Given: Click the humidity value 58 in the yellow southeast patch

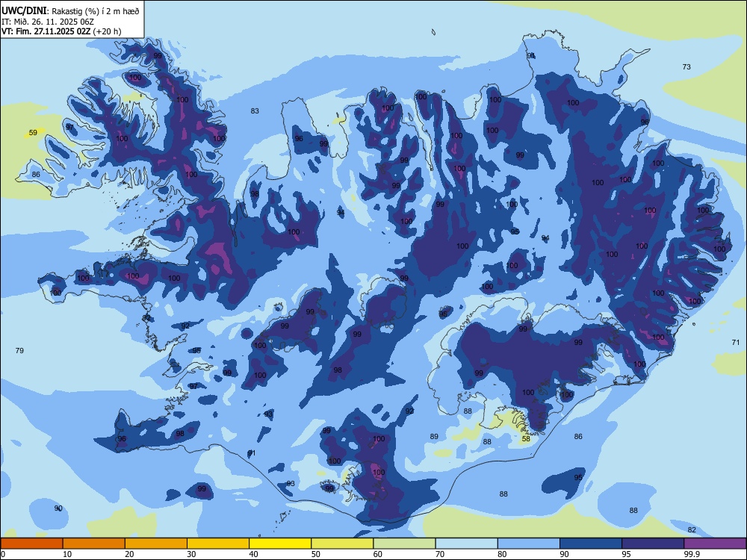Looking at the screenshot, I should click(526, 438).
